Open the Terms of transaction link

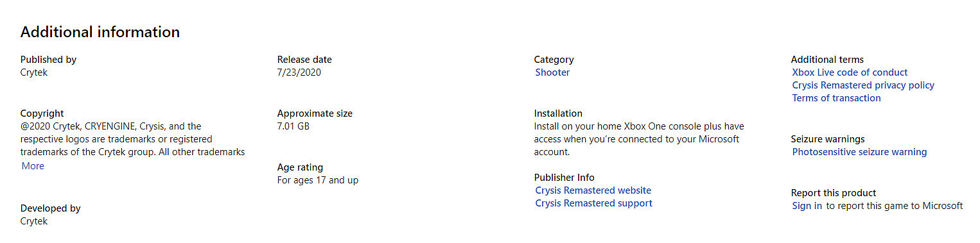(836, 98)
